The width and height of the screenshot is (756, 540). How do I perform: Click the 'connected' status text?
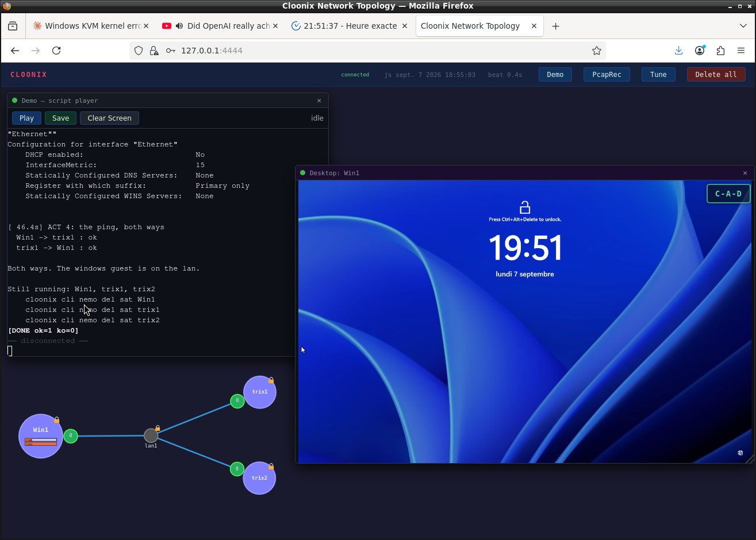(x=355, y=75)
